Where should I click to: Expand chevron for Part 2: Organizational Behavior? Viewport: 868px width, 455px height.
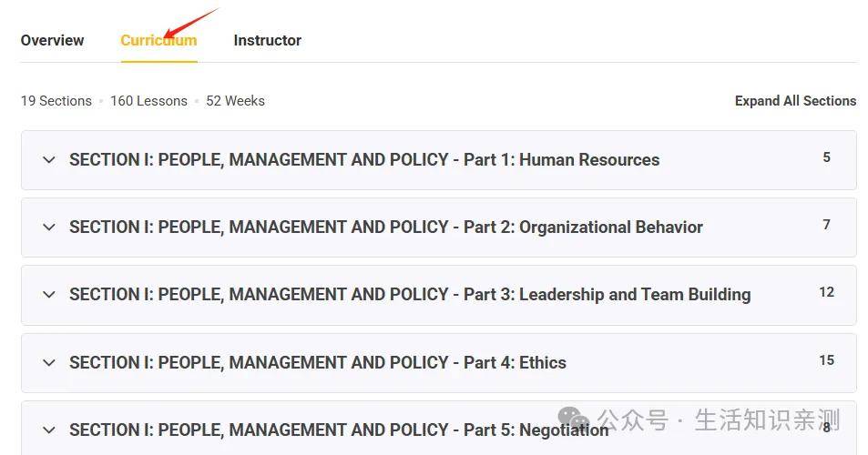[x=48, y=227]
